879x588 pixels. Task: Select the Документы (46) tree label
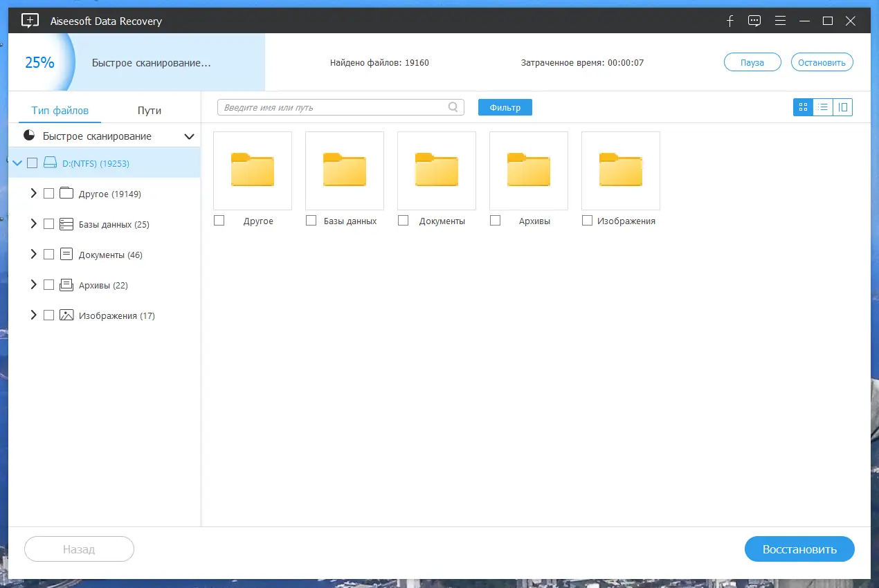tap(111, 255)
